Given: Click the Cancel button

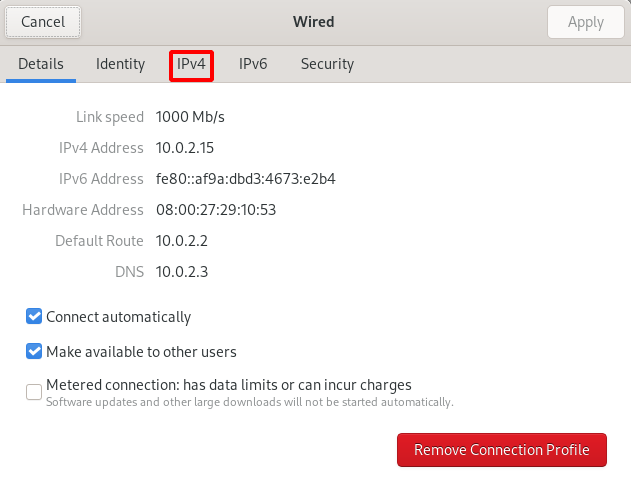Looking at the screenshot, I should [43, 21].
